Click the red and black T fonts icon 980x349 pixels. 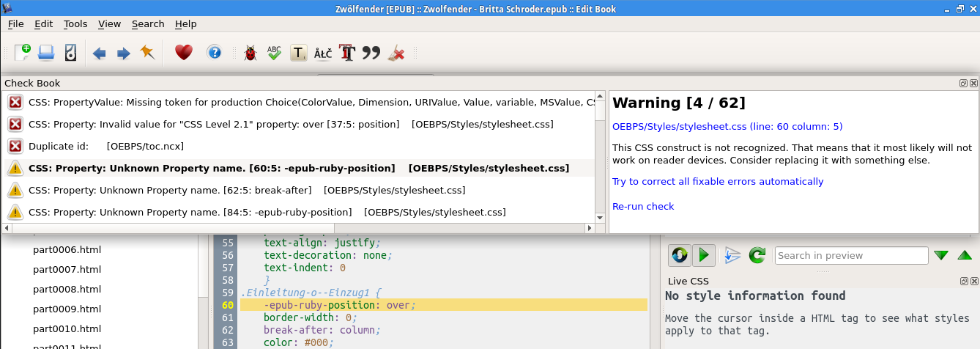point(347,53)
